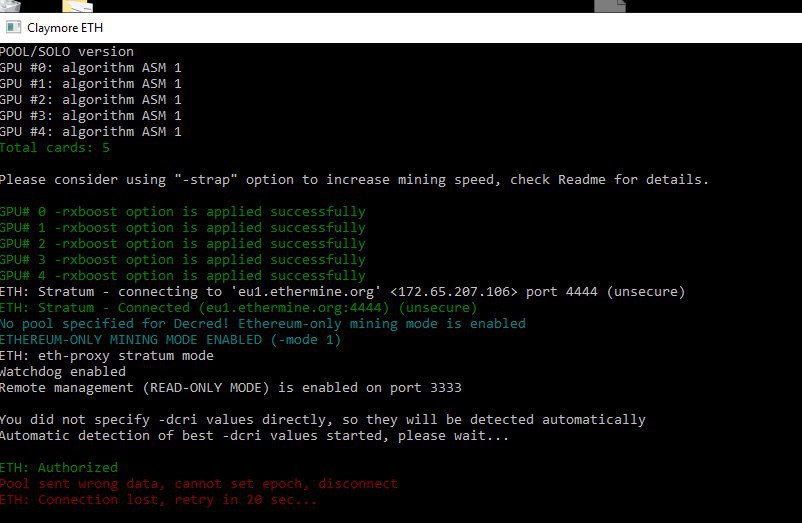Viewport: 802px width, 523px height.
Task: Click 'You did not specify -dcri values' line
Action: 323,420
